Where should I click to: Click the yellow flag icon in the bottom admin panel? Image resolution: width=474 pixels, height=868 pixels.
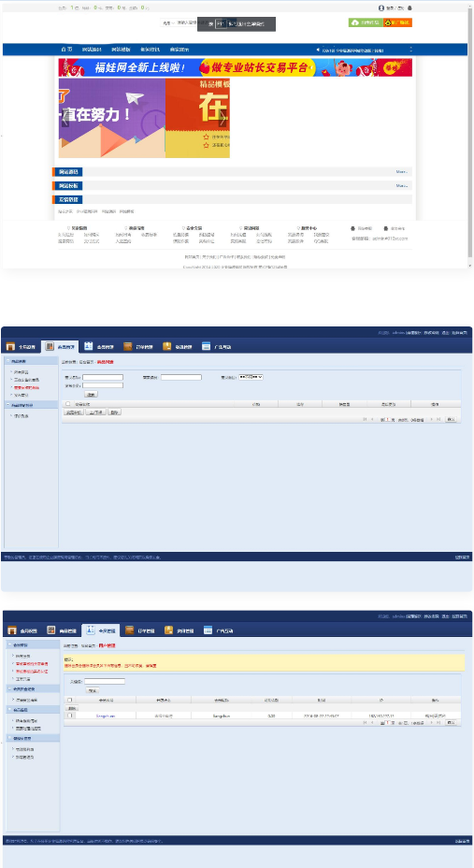pyautogui.click(x=168, y=630)
